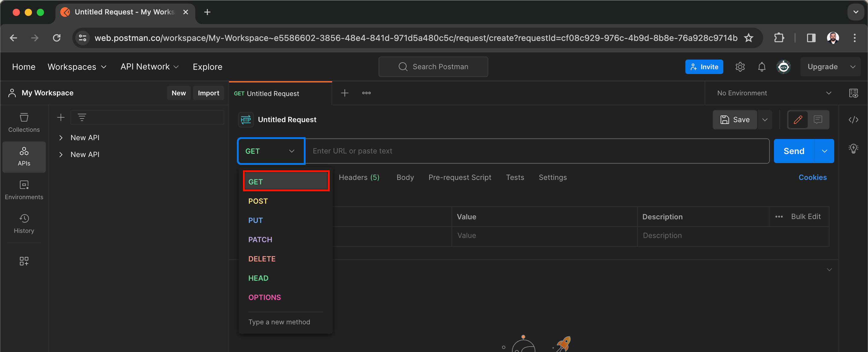
Task: Open the settings gear icon in the header
Action: pos(740,66)
